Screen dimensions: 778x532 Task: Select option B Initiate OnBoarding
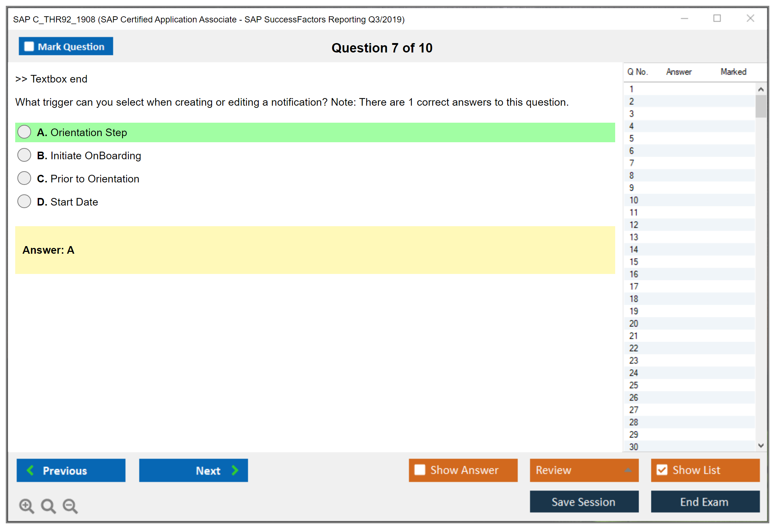click(x=24, y=155)
